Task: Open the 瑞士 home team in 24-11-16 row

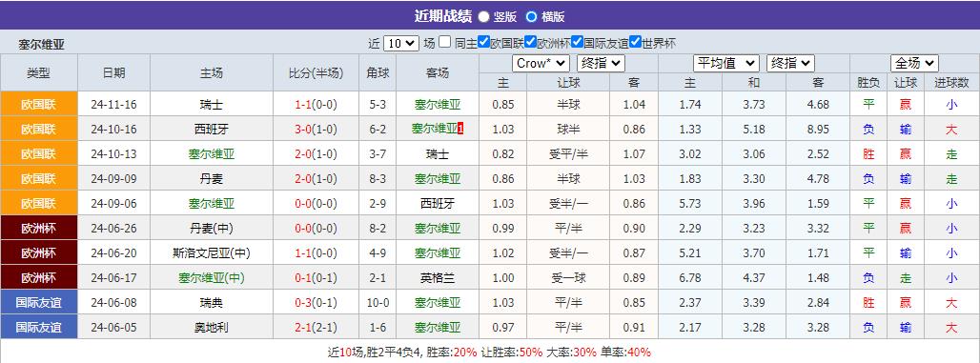Action: click(x=212, y=105)
